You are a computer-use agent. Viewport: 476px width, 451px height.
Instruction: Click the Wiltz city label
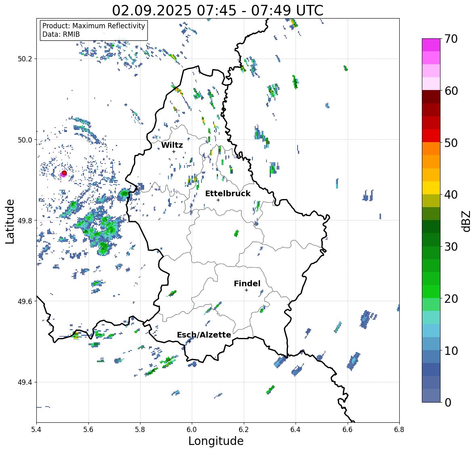(172, 145)
